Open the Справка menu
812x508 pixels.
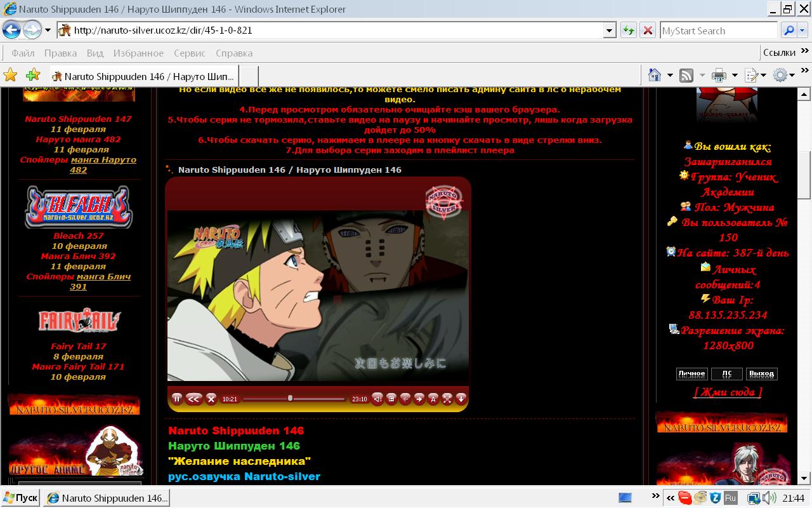point(234,53)
